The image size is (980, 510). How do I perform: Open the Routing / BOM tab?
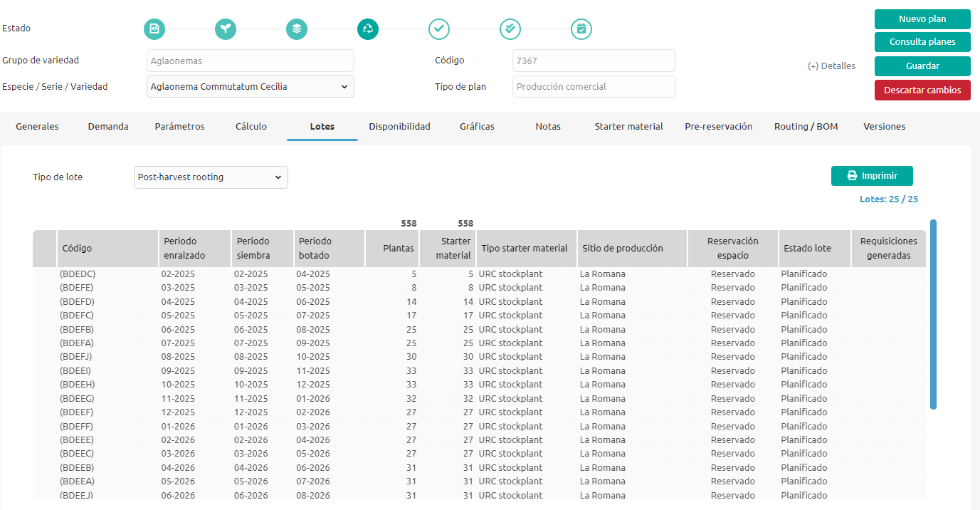pos(806,127)
